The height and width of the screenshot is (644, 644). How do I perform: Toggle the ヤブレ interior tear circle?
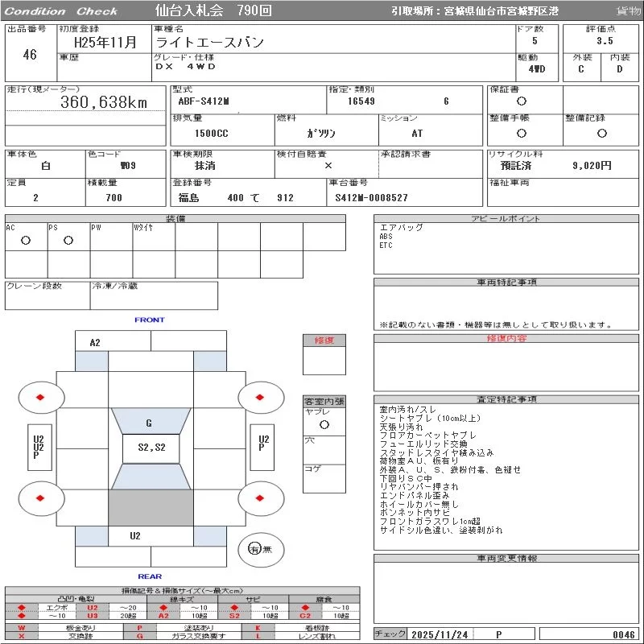click(x=324, y=424)
